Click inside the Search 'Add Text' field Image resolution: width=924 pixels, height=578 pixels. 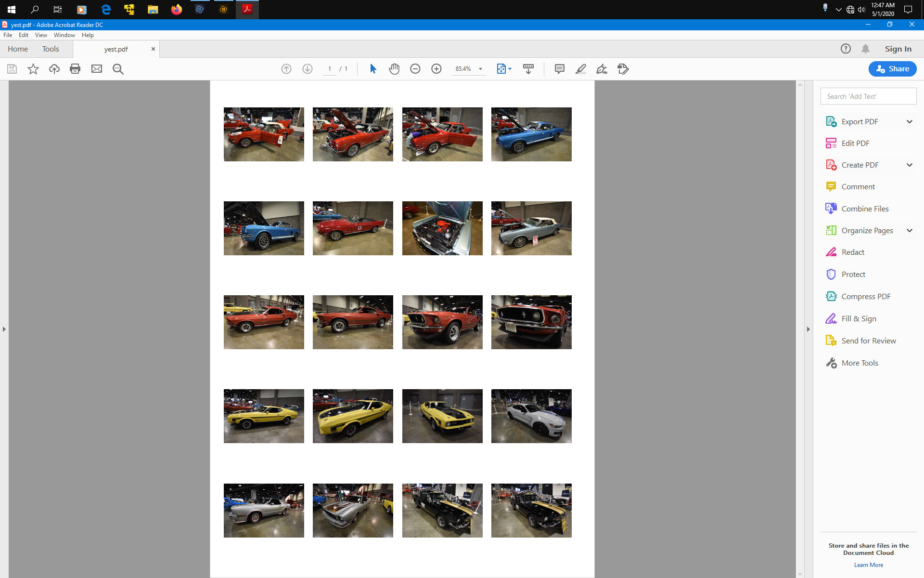868,96
